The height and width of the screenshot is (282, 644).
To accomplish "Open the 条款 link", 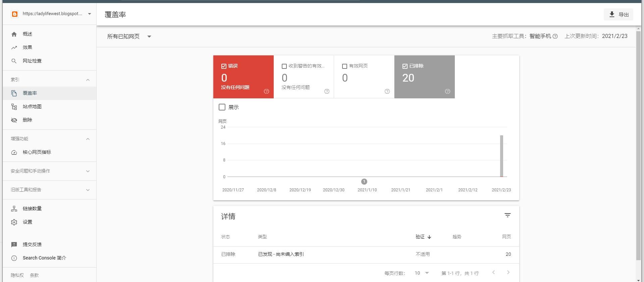I will click(34, 275).
